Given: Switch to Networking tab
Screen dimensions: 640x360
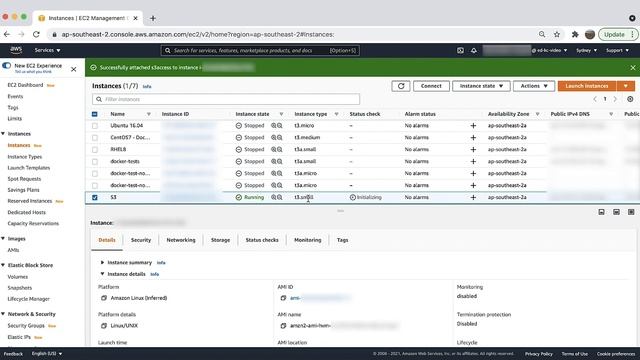Looking at the screenshot, I should click(x=181, y=240).
